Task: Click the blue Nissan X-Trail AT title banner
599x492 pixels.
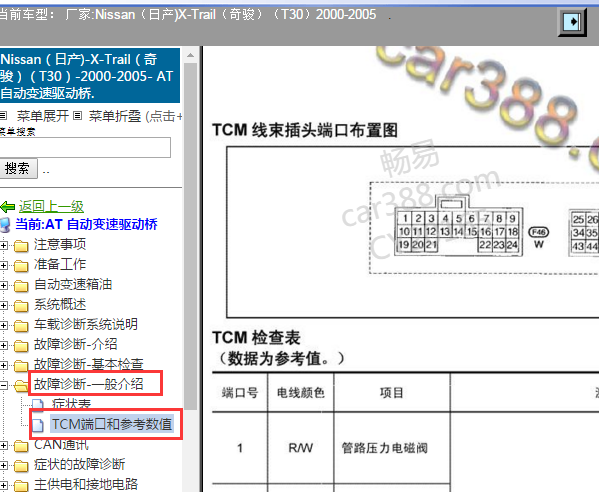Action: pyautogui.click(x=90, y=76)
